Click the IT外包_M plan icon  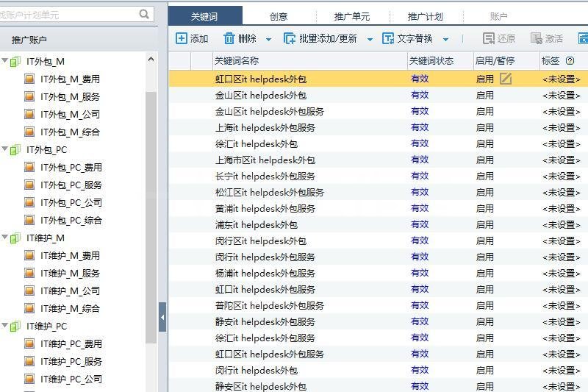pyautogui.click(x=15, y=62)
